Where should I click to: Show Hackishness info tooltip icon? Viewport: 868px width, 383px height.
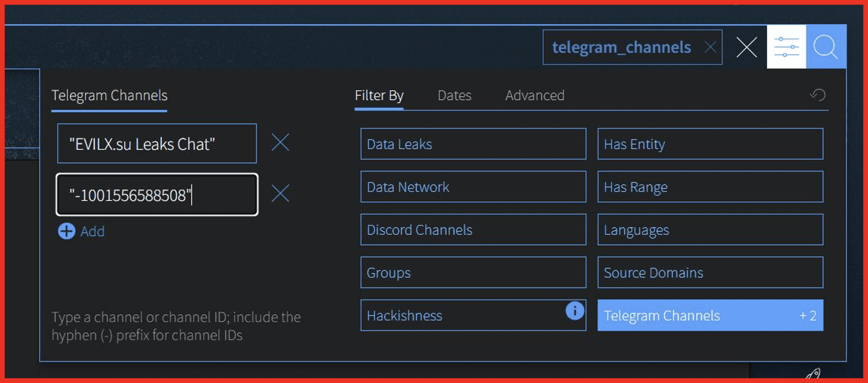tap(575, 310)
